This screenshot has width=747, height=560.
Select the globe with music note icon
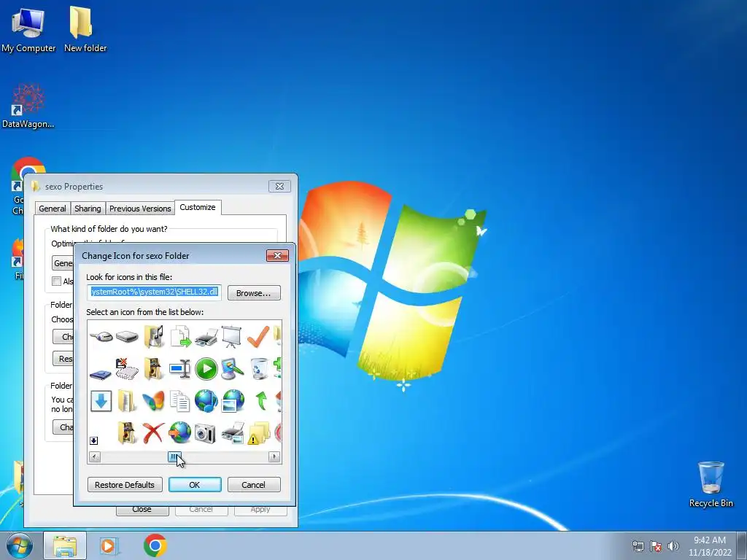[x=206, y=401]
